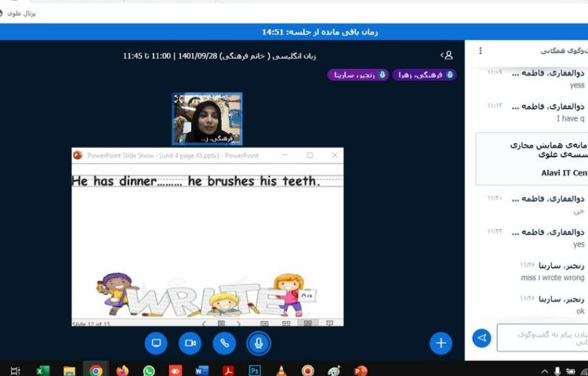Open Excel from the taskbar
Image resolution: width=588 pixels, height=376 pixels.
pyautogui.click(x=42, y=371)
